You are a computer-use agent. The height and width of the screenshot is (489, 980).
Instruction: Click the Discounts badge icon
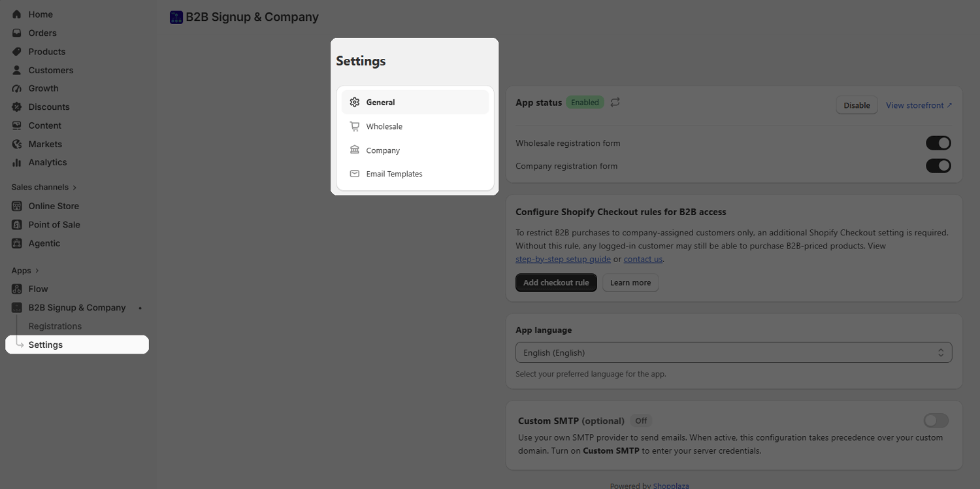click(x=17, y=107)
